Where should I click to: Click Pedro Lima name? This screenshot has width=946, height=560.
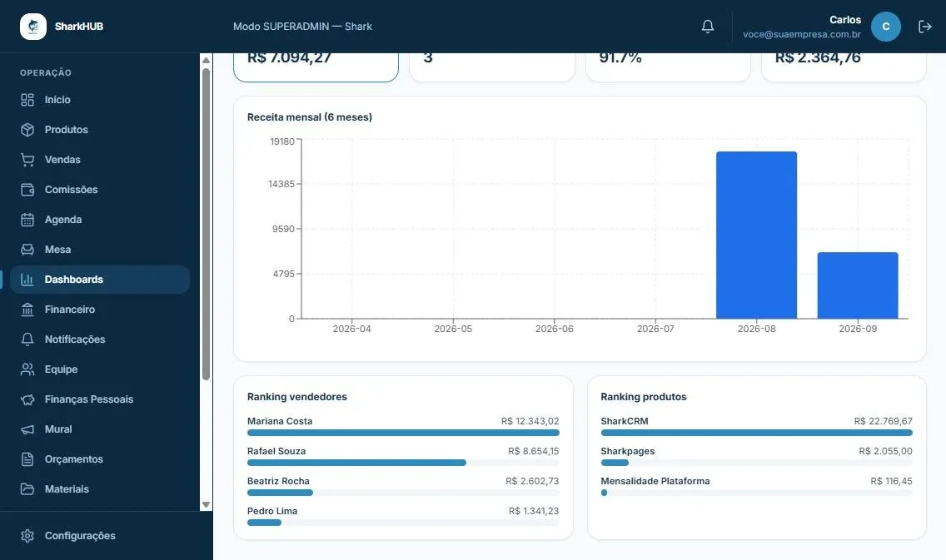(272, 511)
